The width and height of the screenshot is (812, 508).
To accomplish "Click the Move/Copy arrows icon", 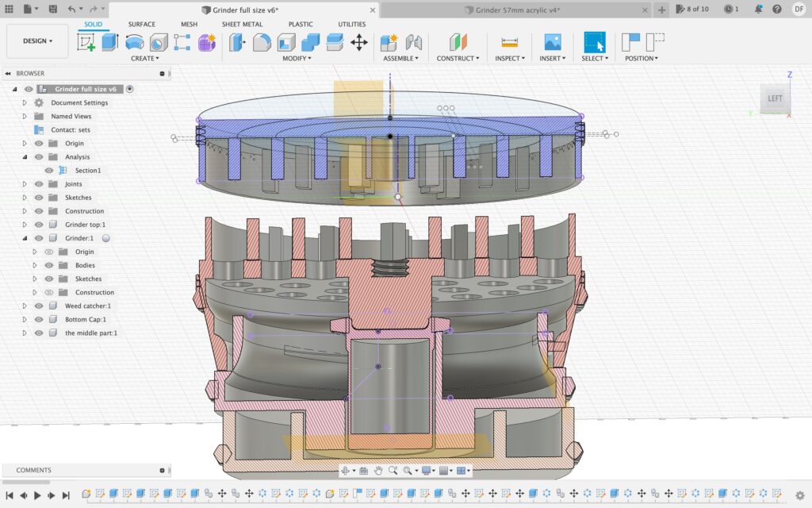I will click(359, 42).
